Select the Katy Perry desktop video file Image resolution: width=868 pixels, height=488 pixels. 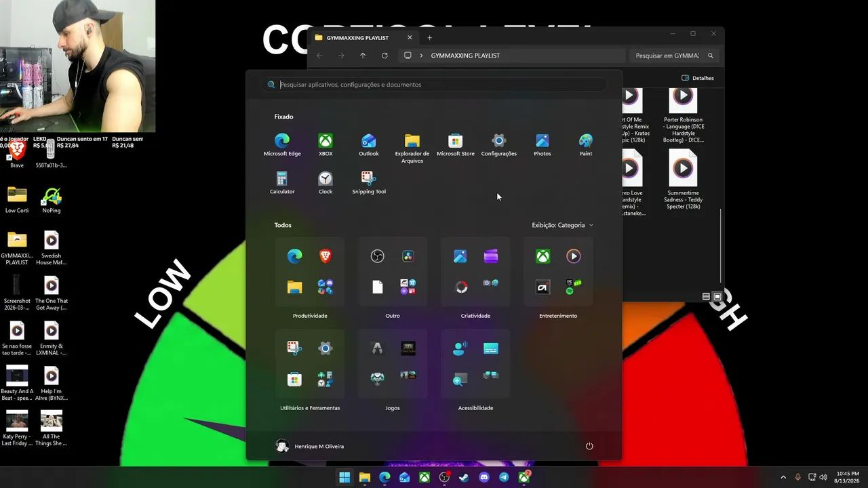pyautogui.click(x=17, y=427)
